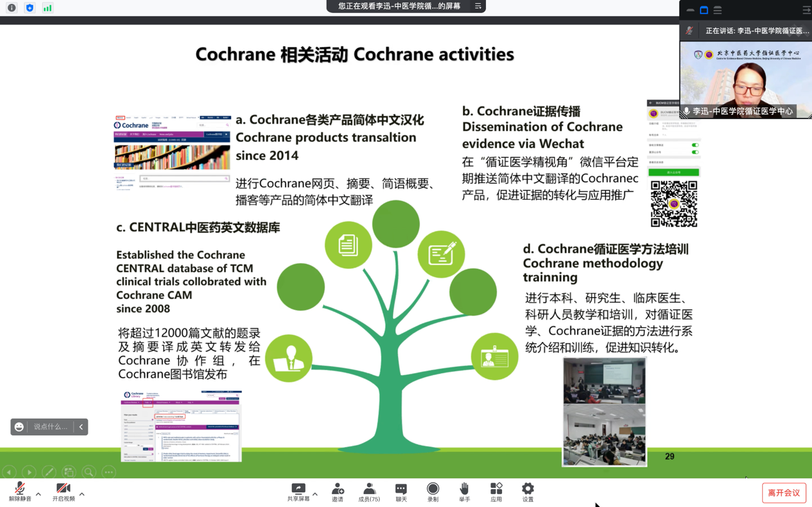This screenshot has width=812, height=507.
Task: Expand video options arrow beside 开启视频
Action: [82, 494]
